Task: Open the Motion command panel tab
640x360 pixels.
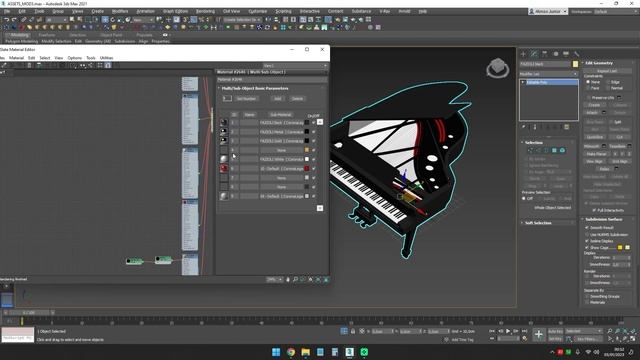Action: coord(555,54)
